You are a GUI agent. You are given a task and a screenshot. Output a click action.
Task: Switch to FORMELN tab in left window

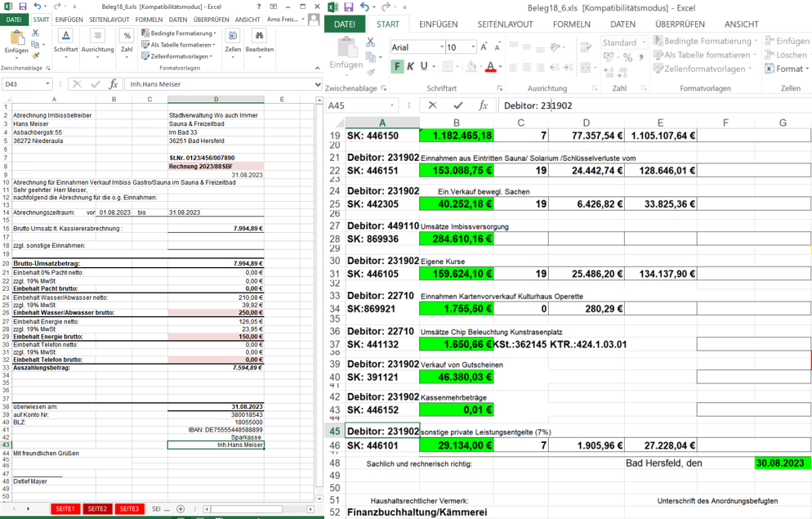pyautogui.click(x=149, y=20)
